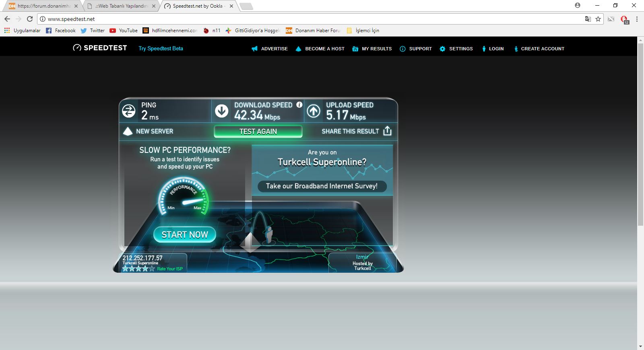Open the Chrome three-dot menu
644x350 pixels.
[637, 19]
